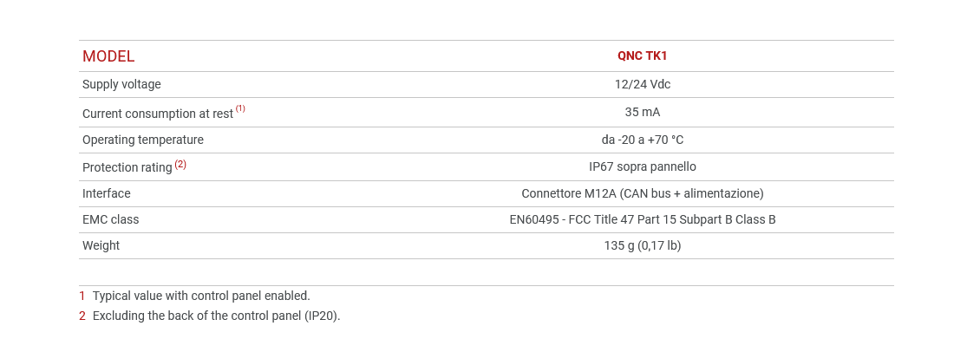This screenshot has height=352, width=980.
Task: Click the MODEL table header
Action: pyautogui.click(x=108, y=56)
